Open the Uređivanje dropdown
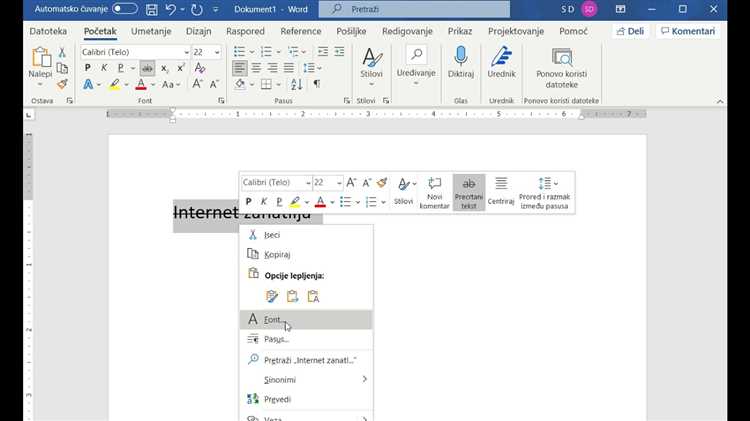The image size is (750, 421). click(416, 66)
